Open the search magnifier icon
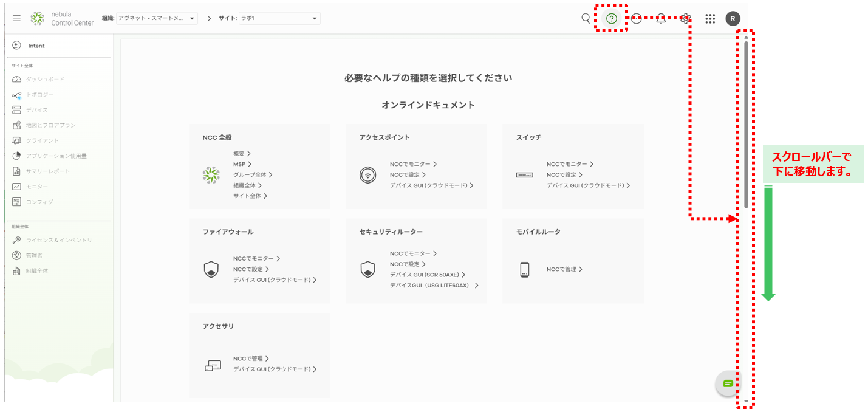This screenshot has height=412, width=868. 586,18
